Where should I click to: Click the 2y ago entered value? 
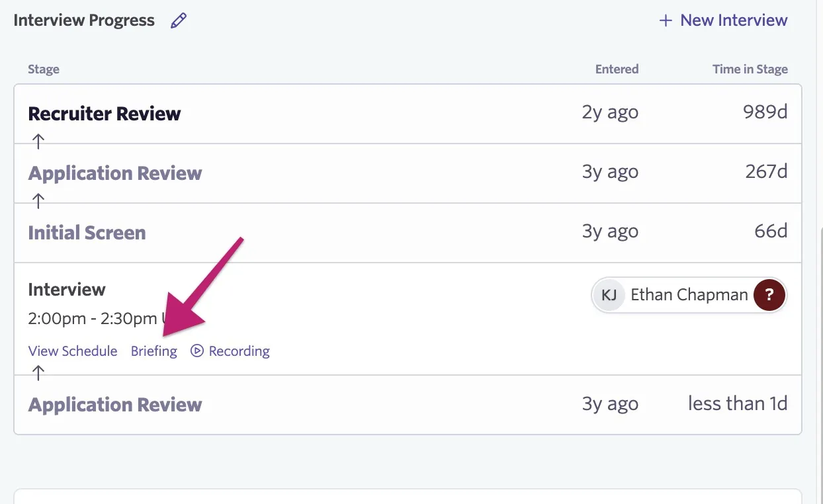point(610,112)
